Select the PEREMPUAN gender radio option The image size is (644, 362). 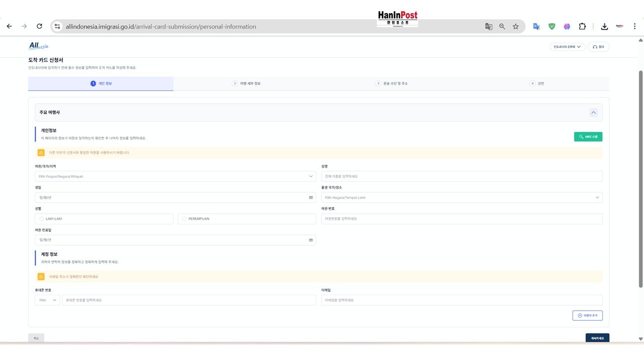(184, 219)
